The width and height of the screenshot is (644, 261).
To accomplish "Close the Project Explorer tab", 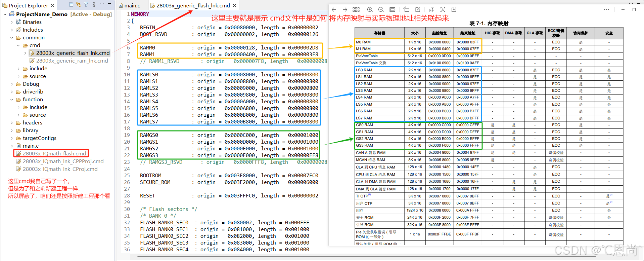I will point(52,5).
